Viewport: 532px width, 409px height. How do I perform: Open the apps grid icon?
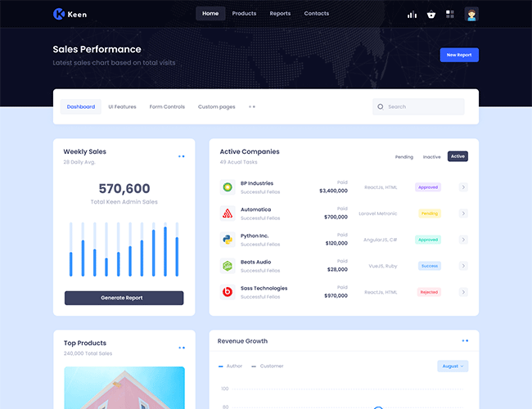(450, 14)
